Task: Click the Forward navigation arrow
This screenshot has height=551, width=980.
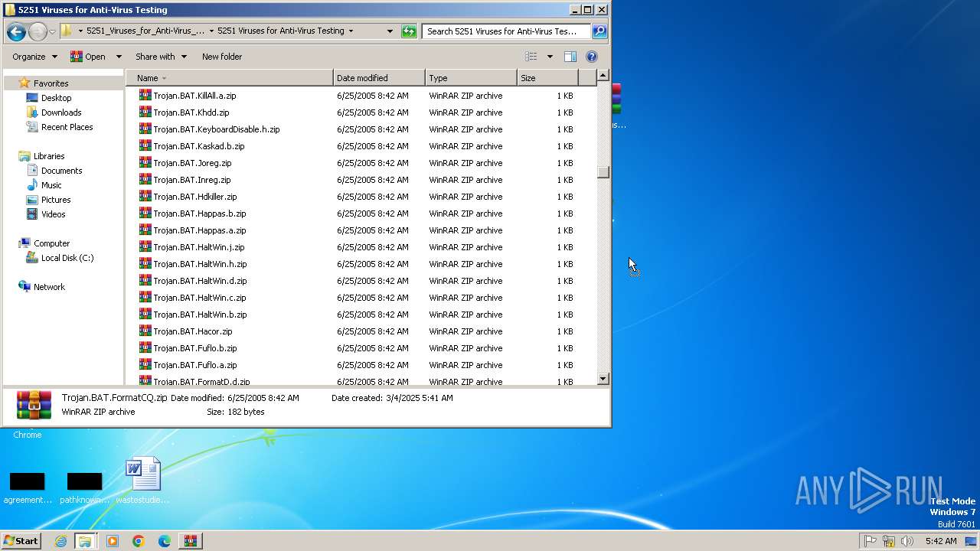Action: [x=38, y=31]
